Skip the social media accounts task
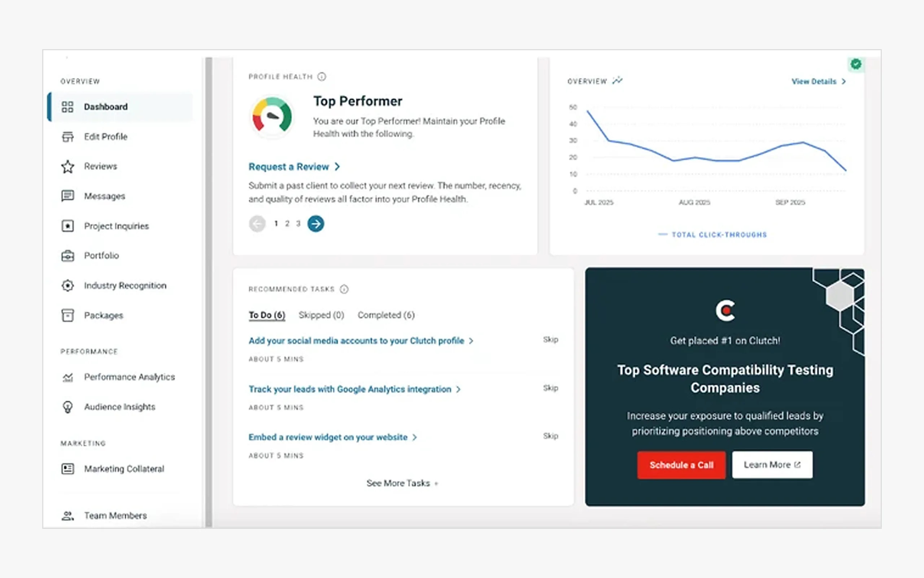This screenshot has height=578, width=924. click(x=550, y=340)
